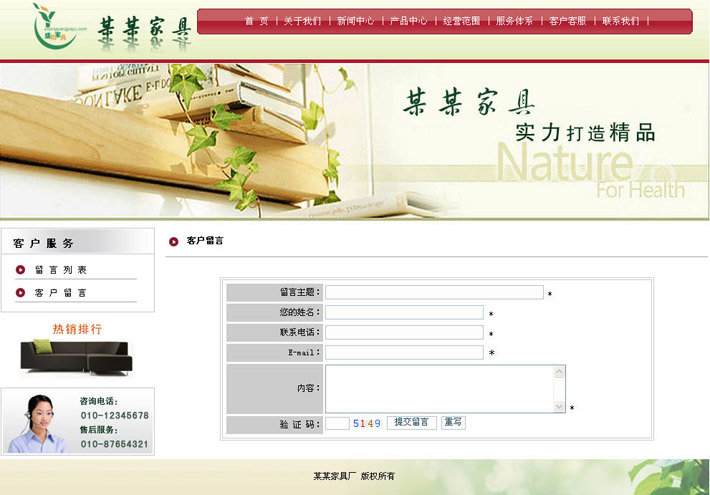710x495 pixels.
Task: Select 产品中心 in the navigation bar
Action: tap(408, 21)
